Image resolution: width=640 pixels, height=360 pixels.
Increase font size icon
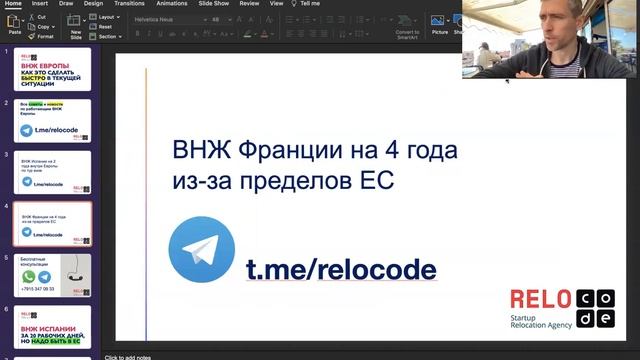coord(239,20)
